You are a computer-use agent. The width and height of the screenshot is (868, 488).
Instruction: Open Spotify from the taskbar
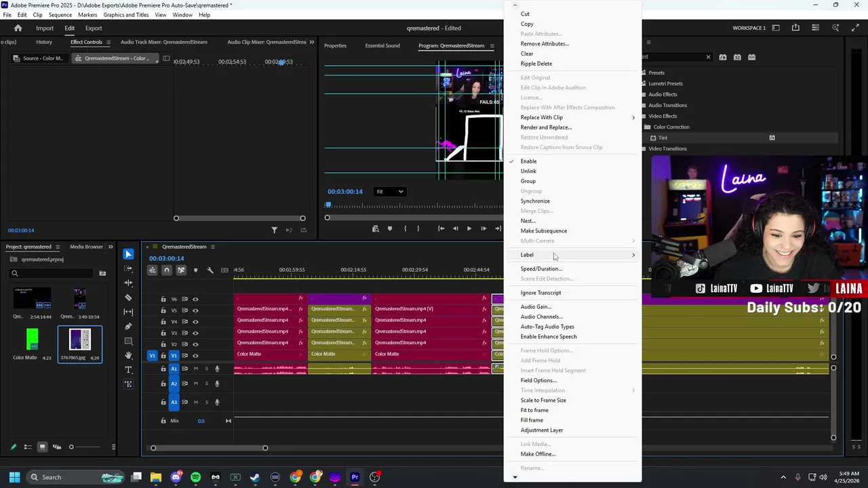pos(196,477)
